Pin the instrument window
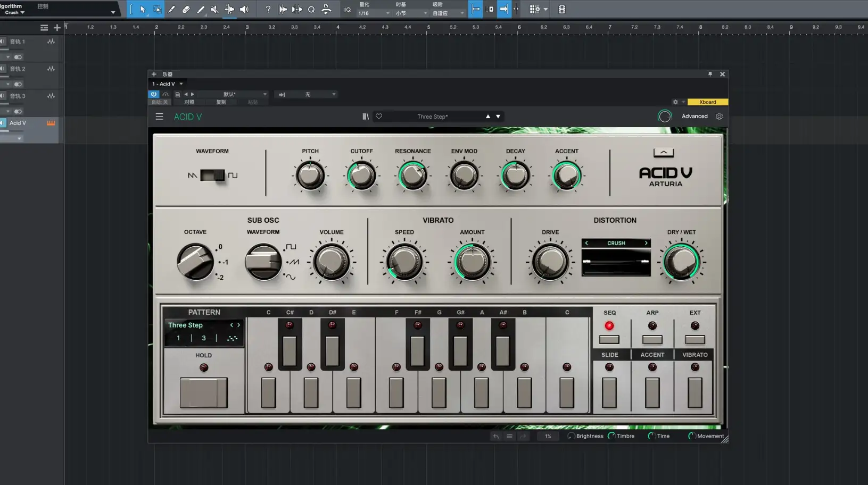868x485 pixels. pyautogui.click(x=710, y=74)
